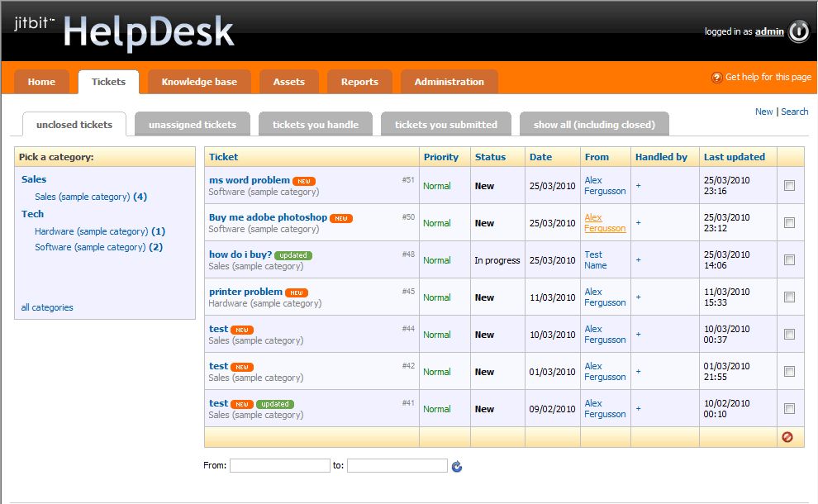Select the unclosed tickets tab
The height and width of the screenshot is (504, 818).
pos(74,125)
